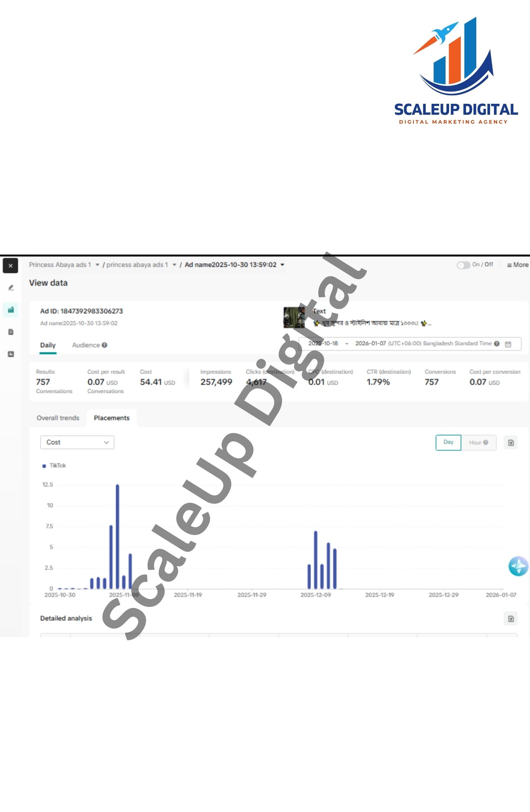Switch to the Overall trends tab
The height and width of the screenshot is (812, 530).
(58, 418)
